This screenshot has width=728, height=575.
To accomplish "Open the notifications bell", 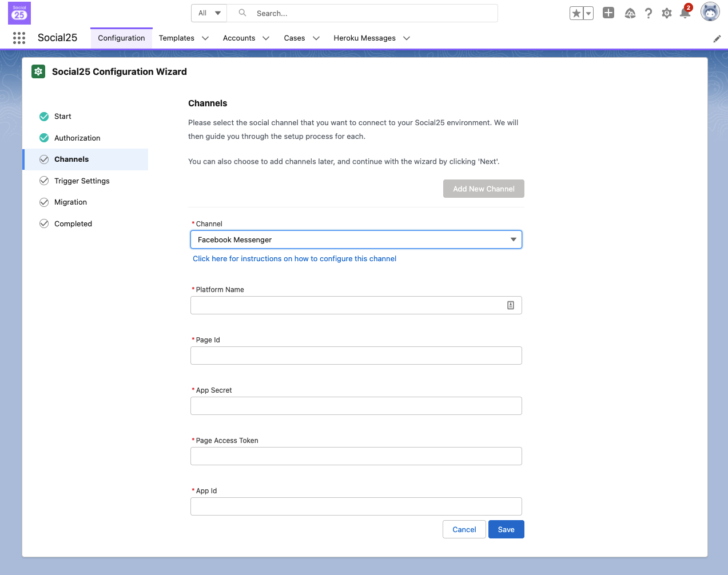I will coord(685,13).
